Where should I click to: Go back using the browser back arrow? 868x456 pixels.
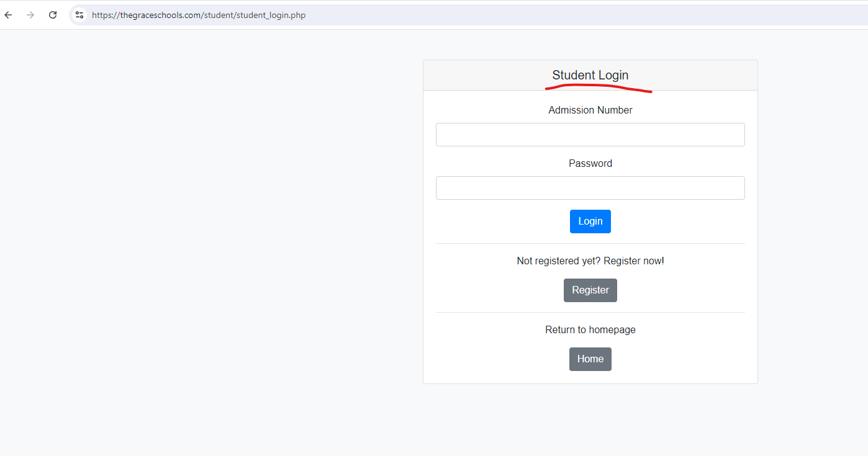coord(8,15)
